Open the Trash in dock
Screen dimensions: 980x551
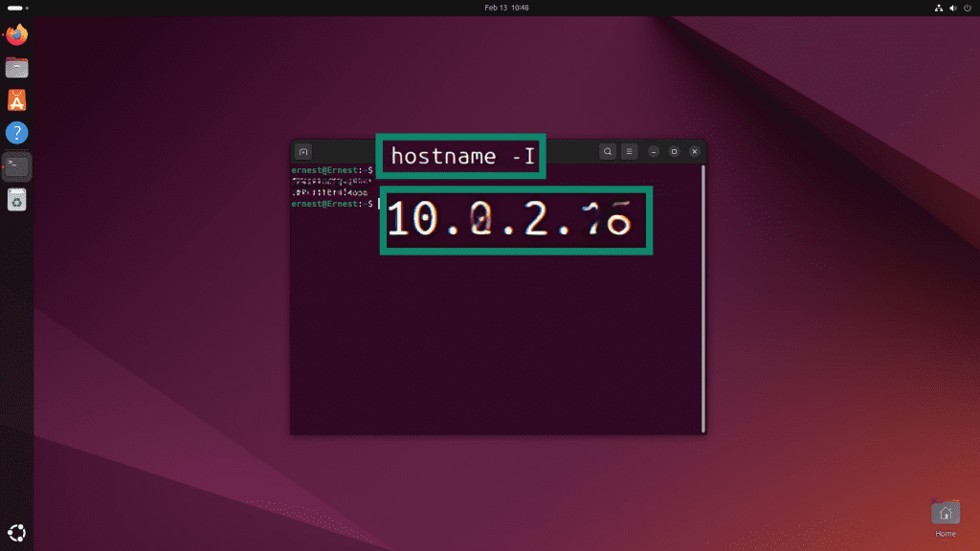[17, 200]
